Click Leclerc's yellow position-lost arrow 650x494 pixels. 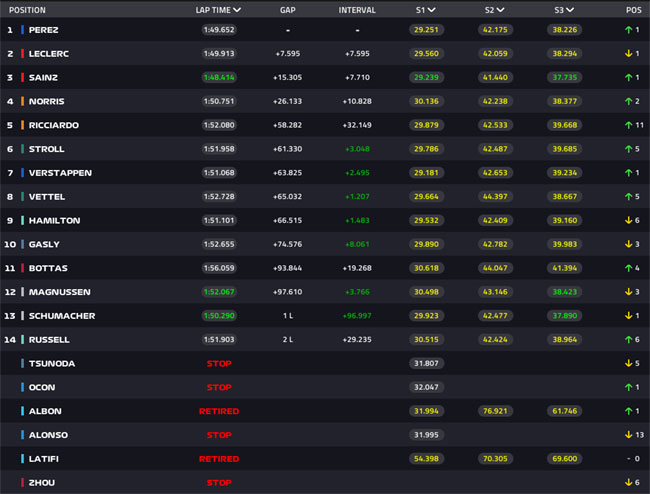click(628, 53)
